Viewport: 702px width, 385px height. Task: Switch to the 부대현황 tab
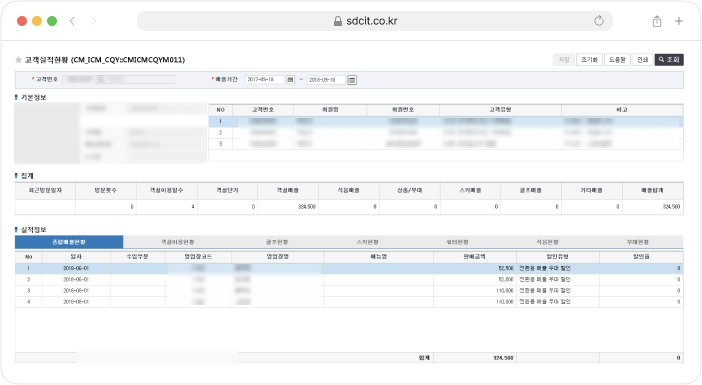click(x=638, y=242)
